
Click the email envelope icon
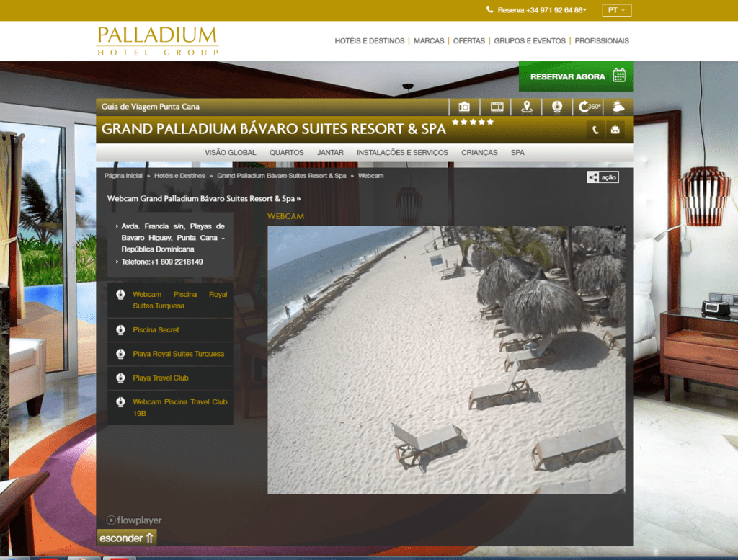[x=615, y=130]
